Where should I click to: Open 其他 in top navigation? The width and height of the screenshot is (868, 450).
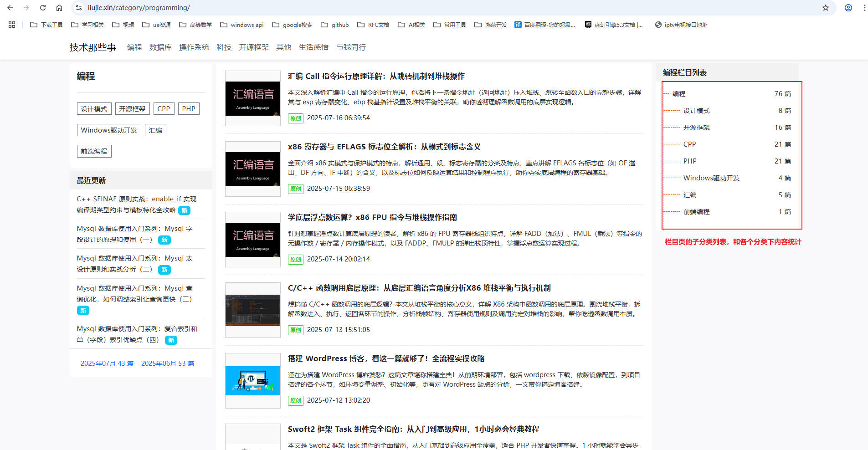[x=283, y=47]
